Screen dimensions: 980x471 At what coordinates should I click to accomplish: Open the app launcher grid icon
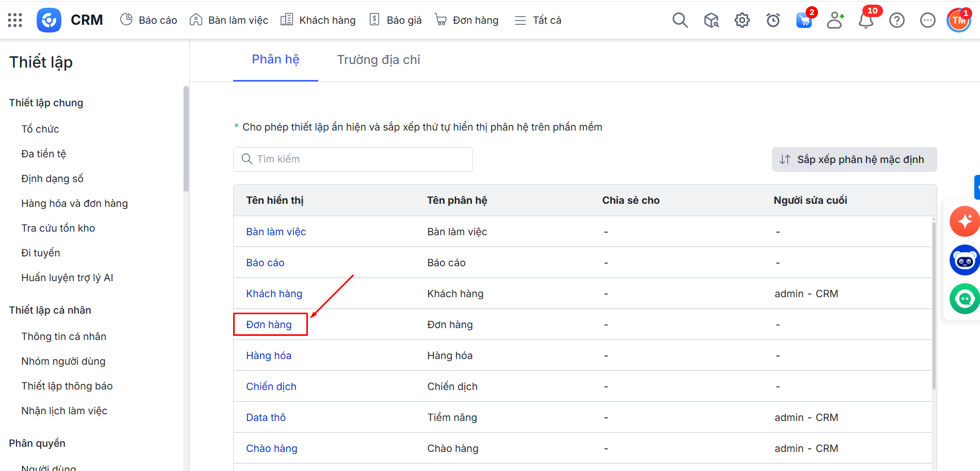click(15, 20)
